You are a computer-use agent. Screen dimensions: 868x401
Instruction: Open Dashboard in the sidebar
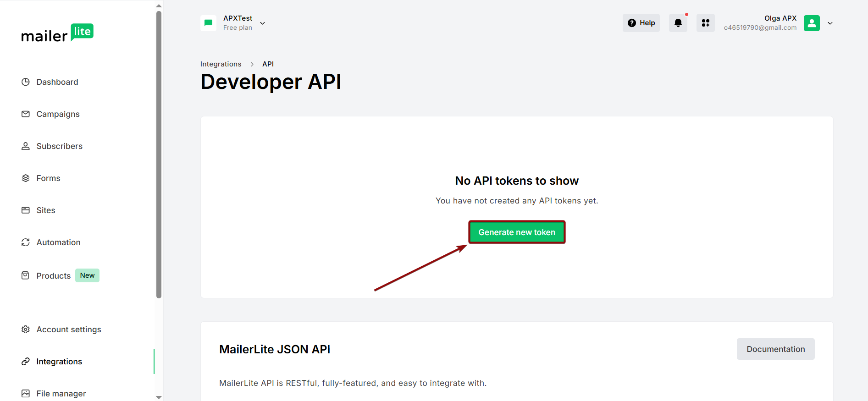point(57,82)
